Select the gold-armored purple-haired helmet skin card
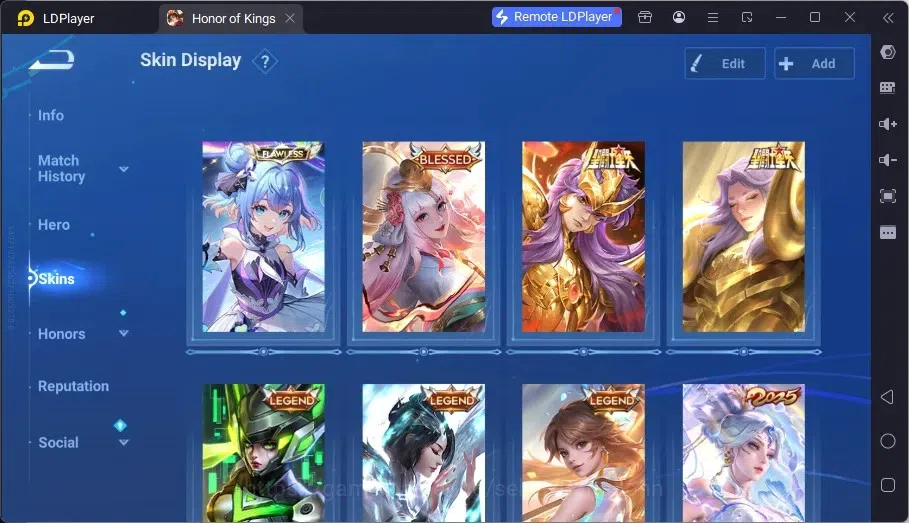The image size is (909, 523). (x=583, y=237)
